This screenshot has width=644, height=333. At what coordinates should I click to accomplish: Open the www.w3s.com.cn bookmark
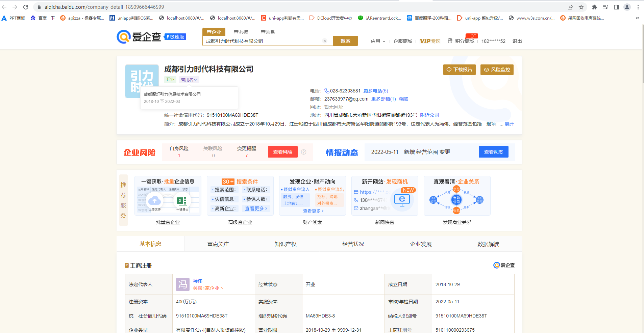point(531,18)
